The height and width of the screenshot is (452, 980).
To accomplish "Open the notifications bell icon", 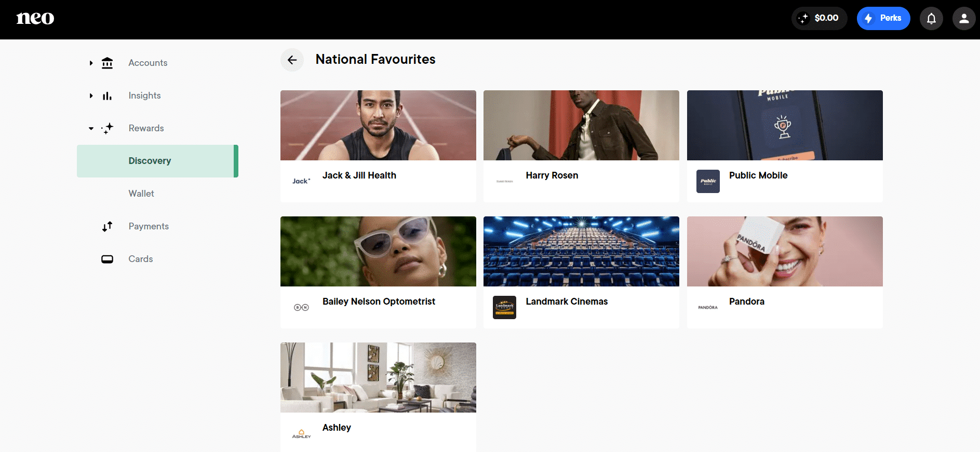I will (931, 19).
